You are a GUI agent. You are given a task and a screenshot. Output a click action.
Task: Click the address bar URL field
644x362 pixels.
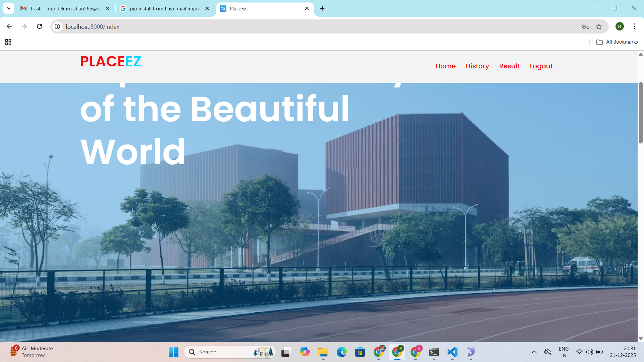pyautogui.click(x=302, y=26)
